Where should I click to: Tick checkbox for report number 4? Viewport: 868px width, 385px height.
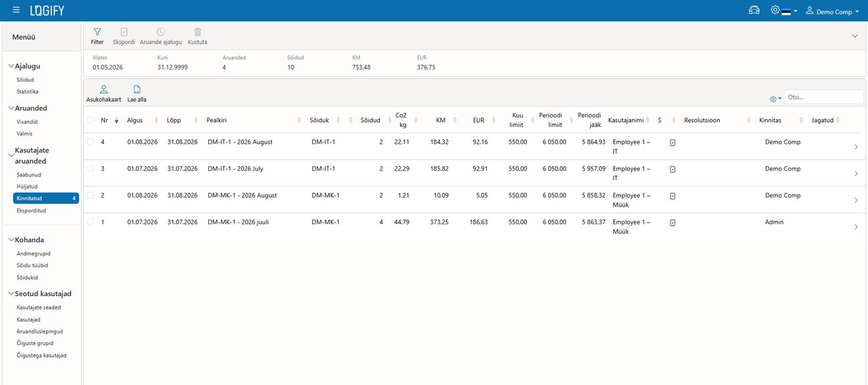click(x=90, y=142)
